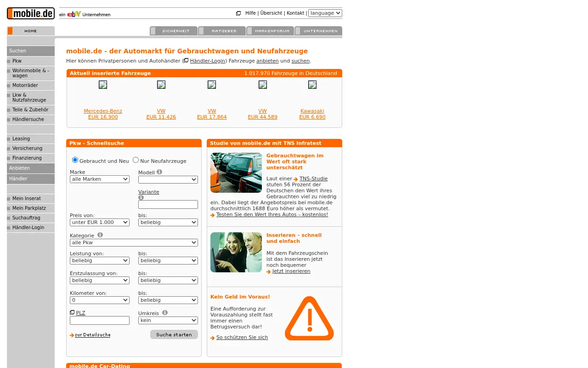Image resolution: width=588 pixels, height=368 pixels.
Task: Click the eBay logo in header
Action: 74,14
